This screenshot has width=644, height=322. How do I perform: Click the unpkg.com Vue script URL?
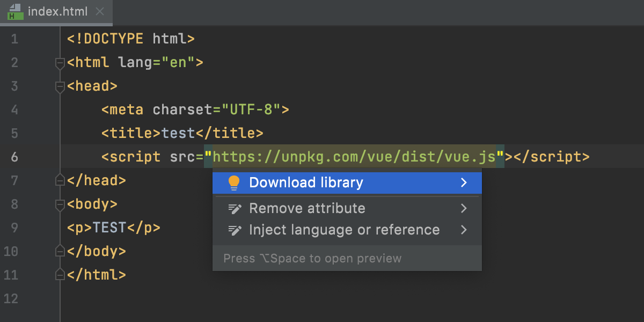click(x=354, y=157)
